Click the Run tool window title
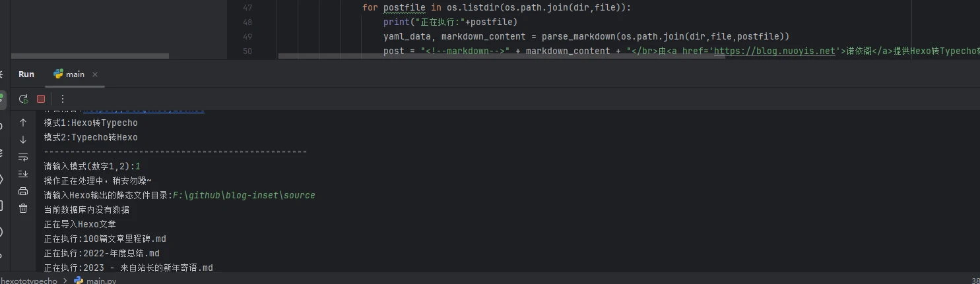 click(x=26, y=74)
